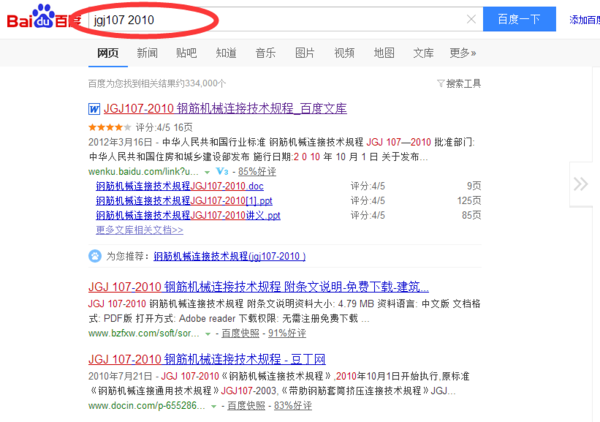Open the 音乐 tab

click(x=266, y=53)
